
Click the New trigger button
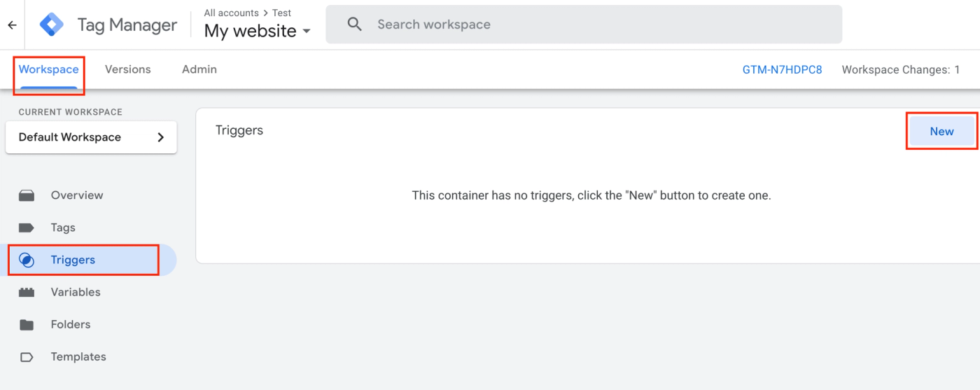pyautogui.click(x=941, y=131)
